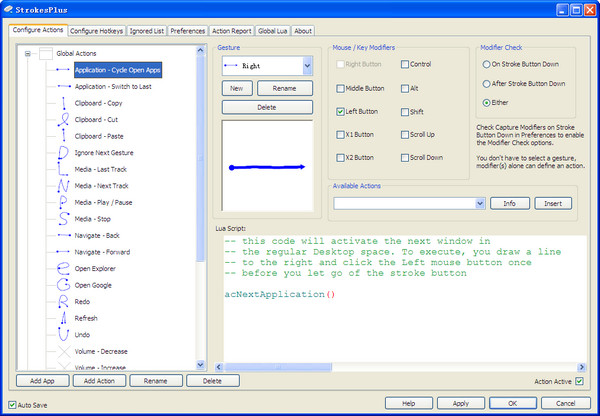
Task: Click the Global Actions application icon
Action: [46, 54]
